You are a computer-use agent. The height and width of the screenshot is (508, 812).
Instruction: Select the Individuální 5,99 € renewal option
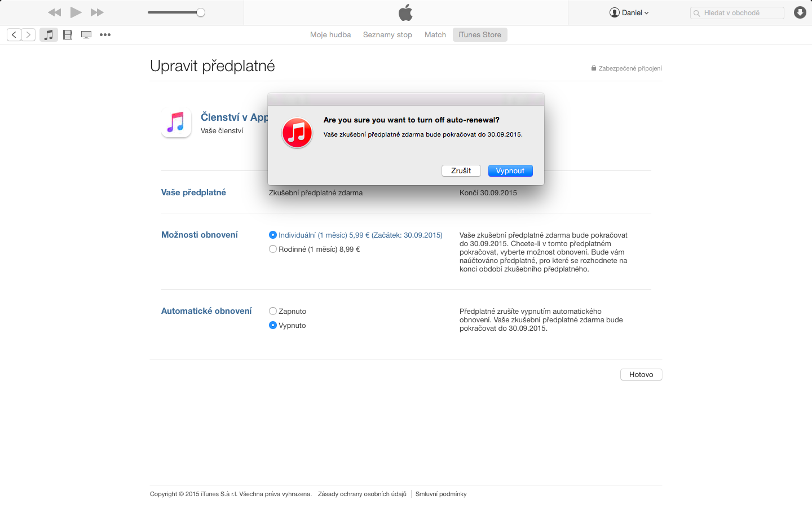(x=273, y=235)
